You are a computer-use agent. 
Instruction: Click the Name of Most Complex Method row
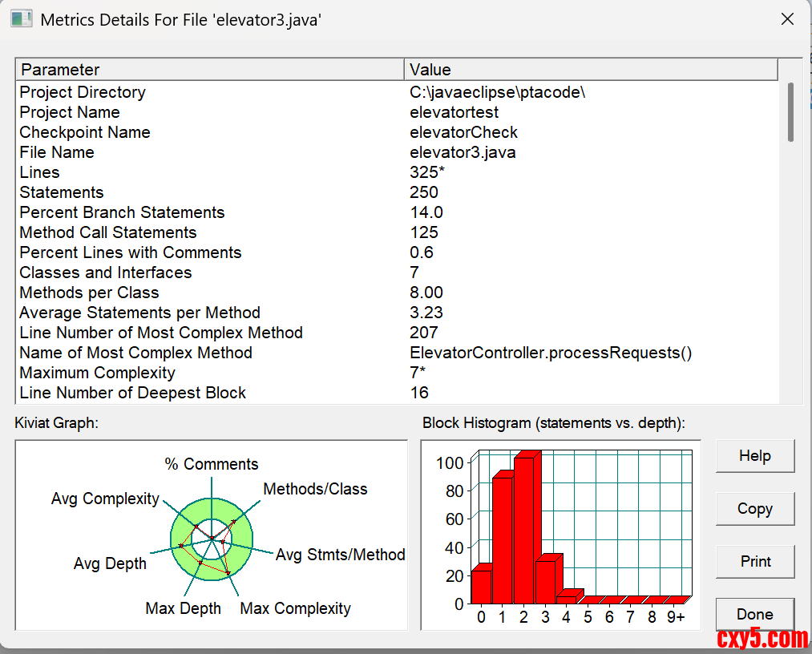pos(135,353)
